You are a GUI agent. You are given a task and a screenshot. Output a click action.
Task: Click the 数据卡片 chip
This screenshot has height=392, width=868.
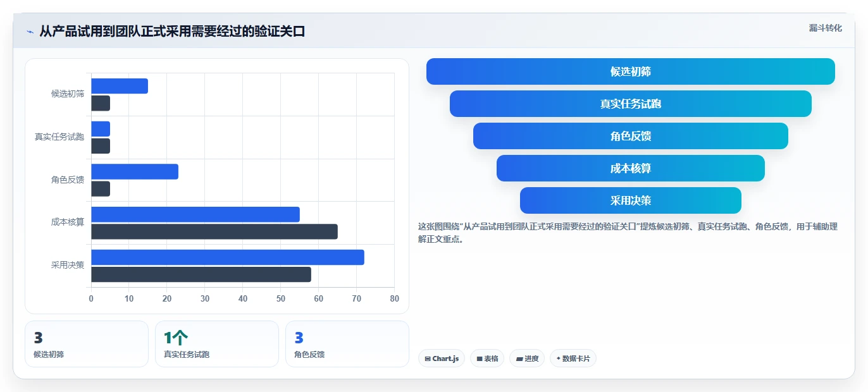pyautogui.click(x=573, y=358)
